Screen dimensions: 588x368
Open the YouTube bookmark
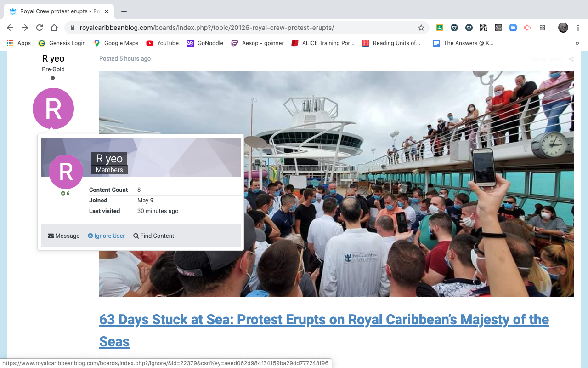point(163,43)
